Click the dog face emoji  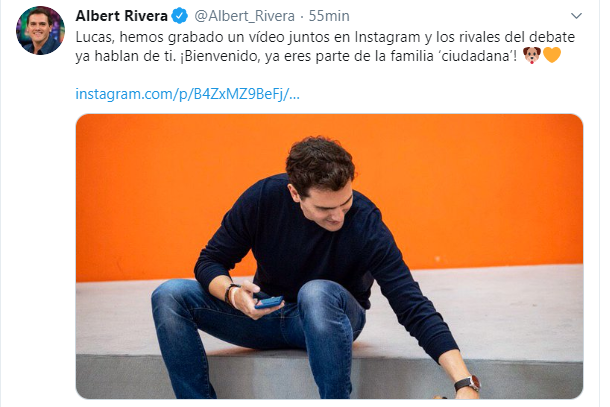tap(532, 55)
